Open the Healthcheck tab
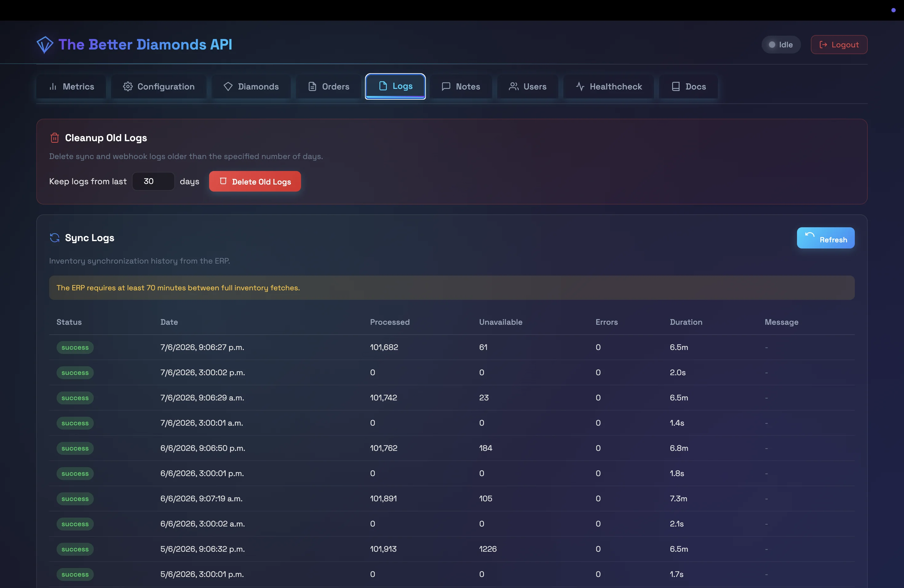904x588 pixels. (x=609, y=87)
